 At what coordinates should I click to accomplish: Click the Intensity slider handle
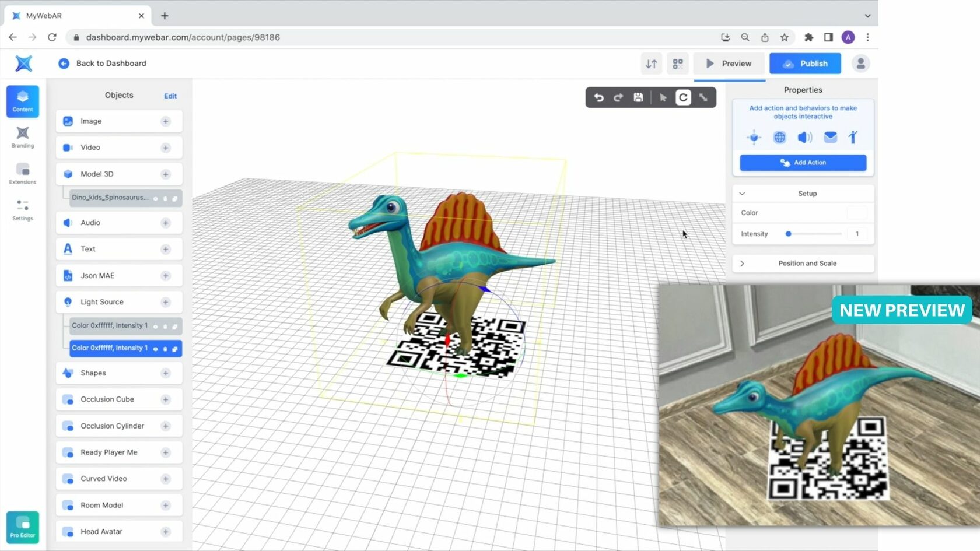[x=789, y=234]
